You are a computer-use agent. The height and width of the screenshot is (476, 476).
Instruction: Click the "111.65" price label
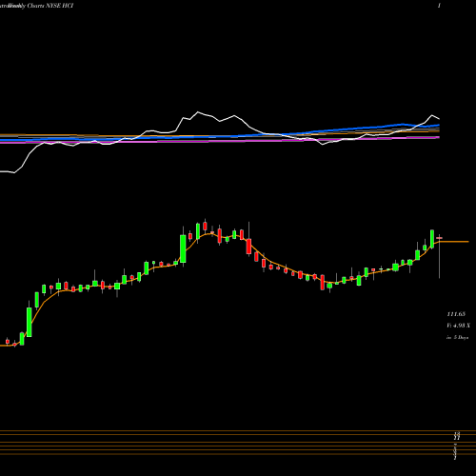coord(456,314)
